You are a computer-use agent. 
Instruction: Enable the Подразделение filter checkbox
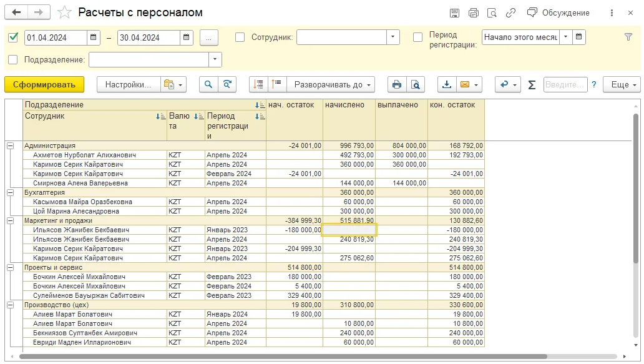[13, 59]
